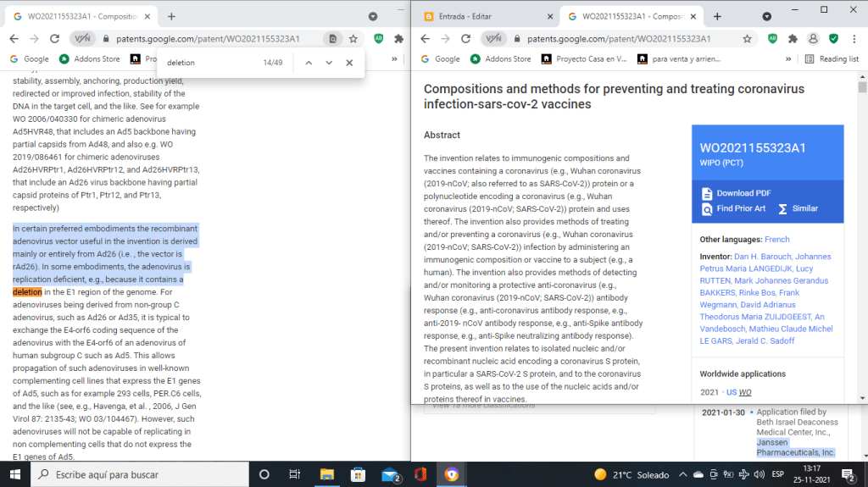The height and width of the screenshot is (487, 868).
Task: Close the find-in-page bar
Action: [x=349, y=63]
